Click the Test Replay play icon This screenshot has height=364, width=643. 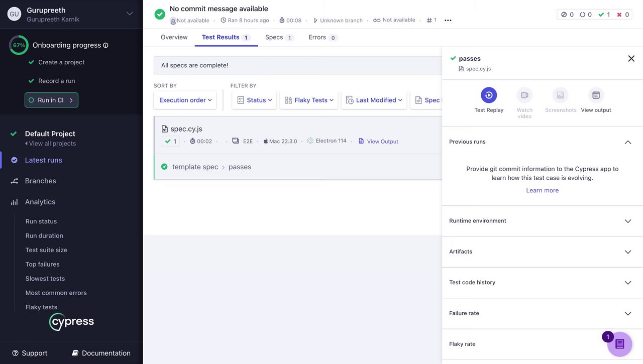488,95
